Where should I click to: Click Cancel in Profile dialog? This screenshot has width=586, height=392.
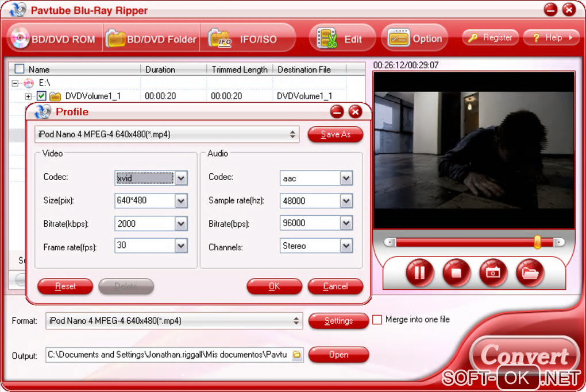click(x=336, y=286)
